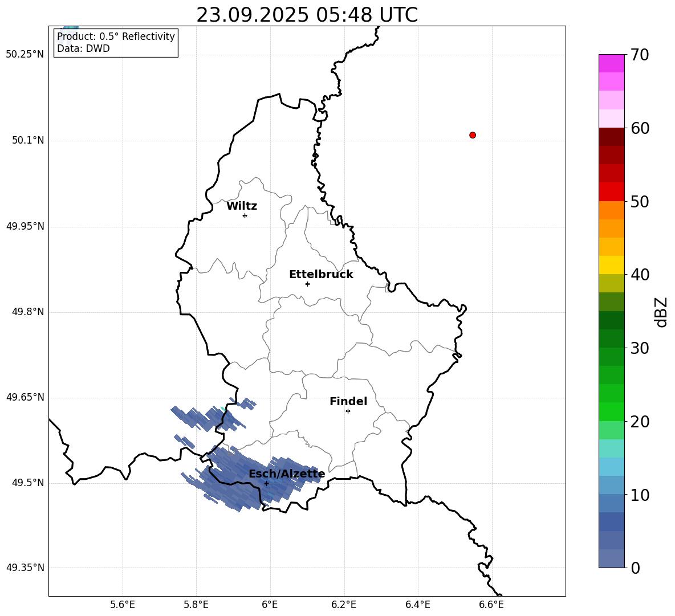Click the 50.1°N latitude label
Screen dimensions: 675x616
pyautogui.click(x=28, y=141)
